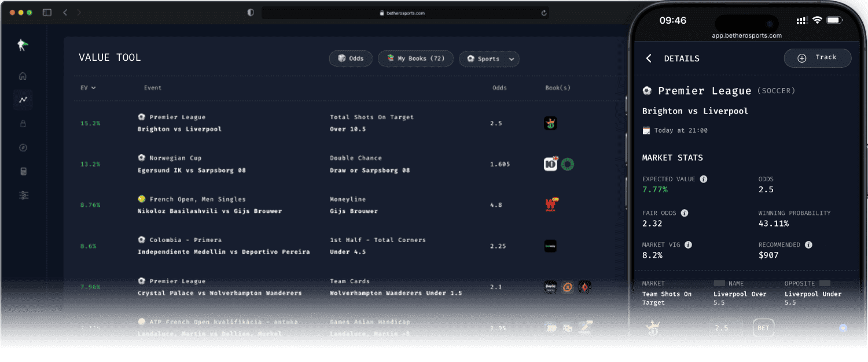Click the 8.6% EV value
The image size is (868, 362).
point(89,246)
